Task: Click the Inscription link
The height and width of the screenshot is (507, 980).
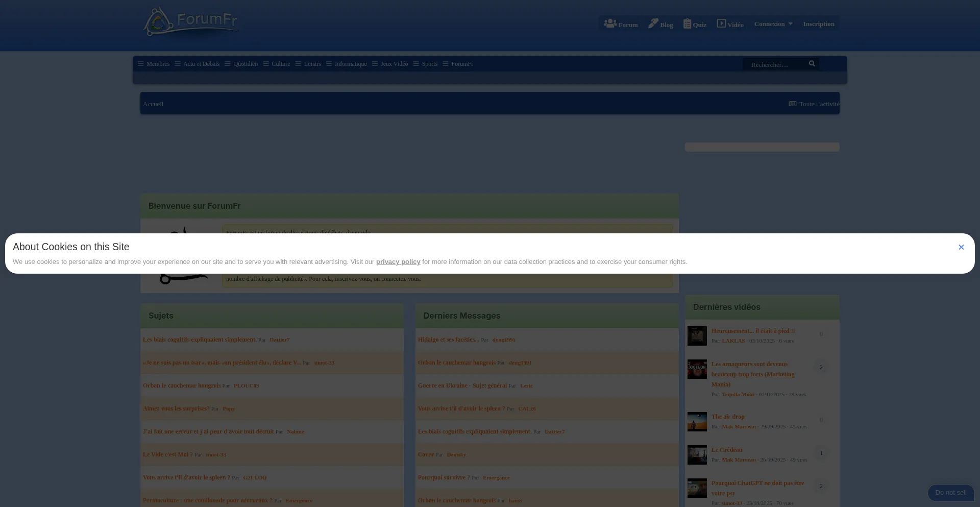Action: pos(818,24)
